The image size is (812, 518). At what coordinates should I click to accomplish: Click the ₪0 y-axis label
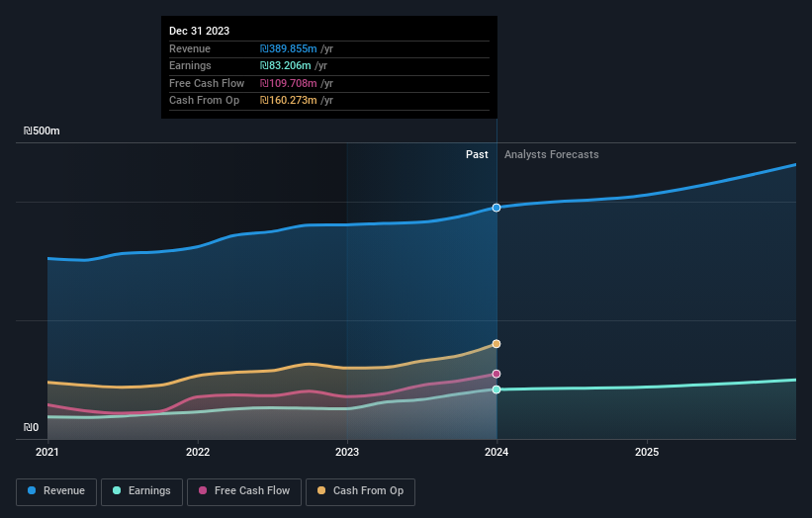[x=31, y=427]
